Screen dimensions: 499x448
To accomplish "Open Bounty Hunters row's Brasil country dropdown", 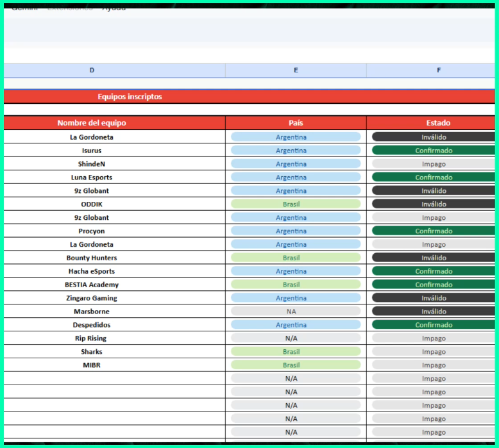I will pyautogui.click(x=296, y=258).
